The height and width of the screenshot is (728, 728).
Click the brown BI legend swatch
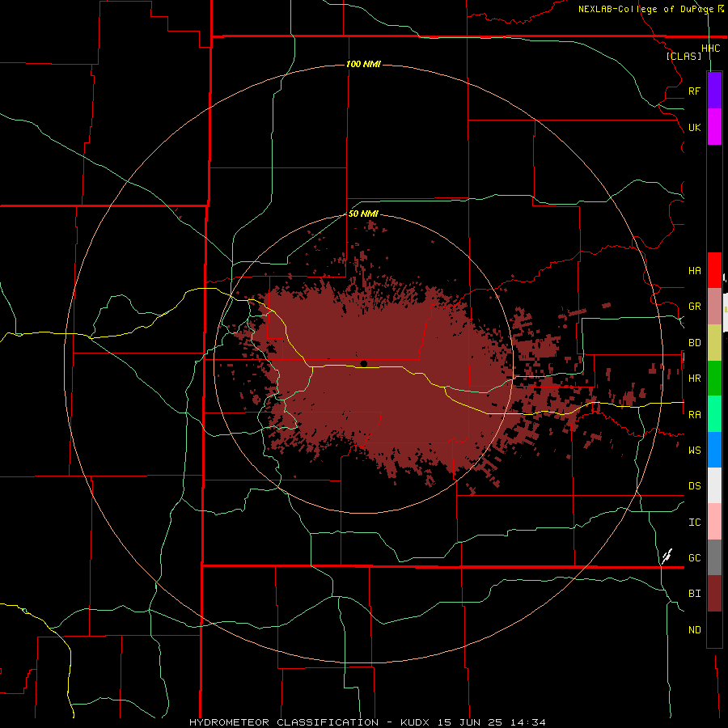[714, 594]
